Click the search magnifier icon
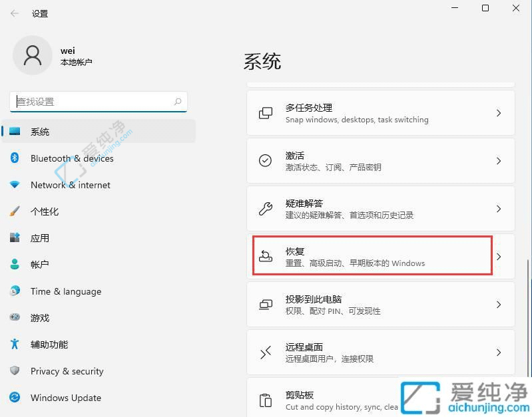The image size is (532, 417). pyautogui.click(x=178, y=101)
